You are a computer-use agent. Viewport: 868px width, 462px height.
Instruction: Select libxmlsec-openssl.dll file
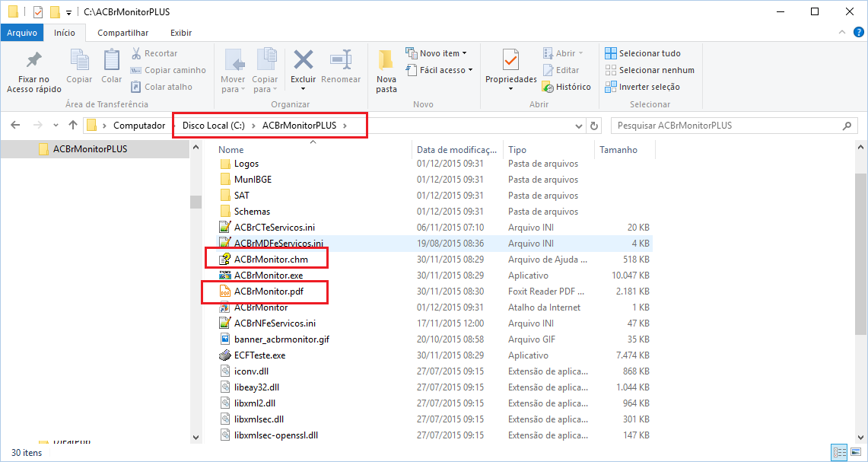(275, 435)
